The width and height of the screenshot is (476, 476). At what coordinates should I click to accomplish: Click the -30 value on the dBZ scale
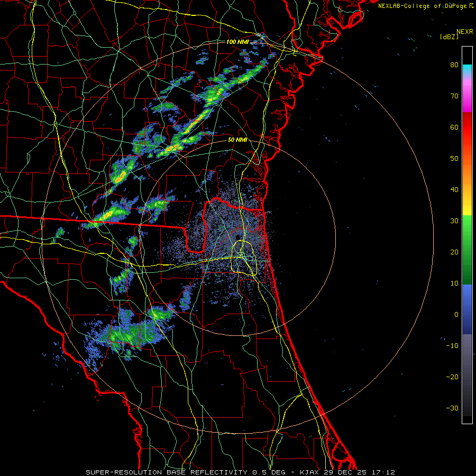pos(452,408)
